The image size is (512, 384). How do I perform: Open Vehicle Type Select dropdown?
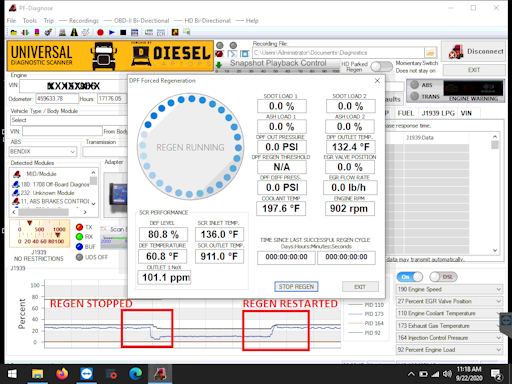click(x=68, y=120)
